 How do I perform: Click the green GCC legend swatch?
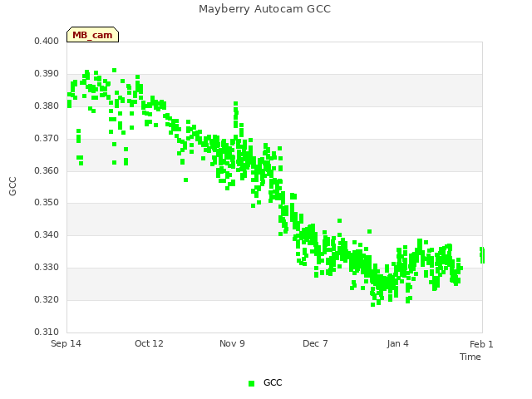pyautogui.click(x=251, y=383)
